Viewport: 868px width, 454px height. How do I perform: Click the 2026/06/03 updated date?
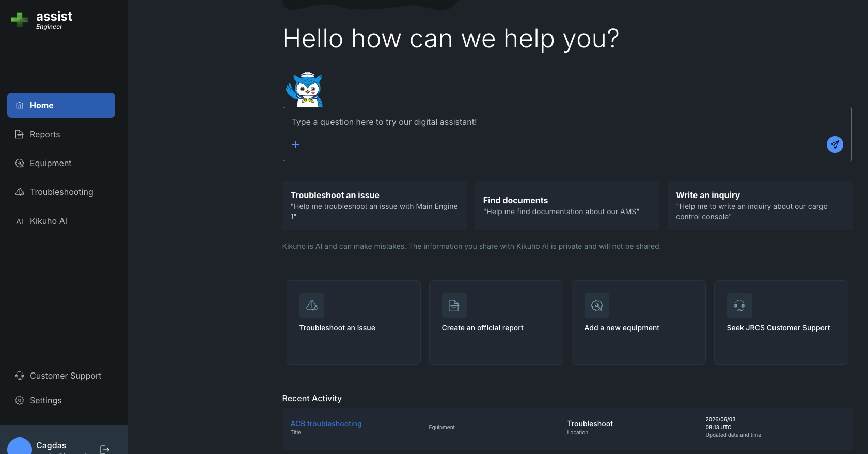tap(720, 419)
